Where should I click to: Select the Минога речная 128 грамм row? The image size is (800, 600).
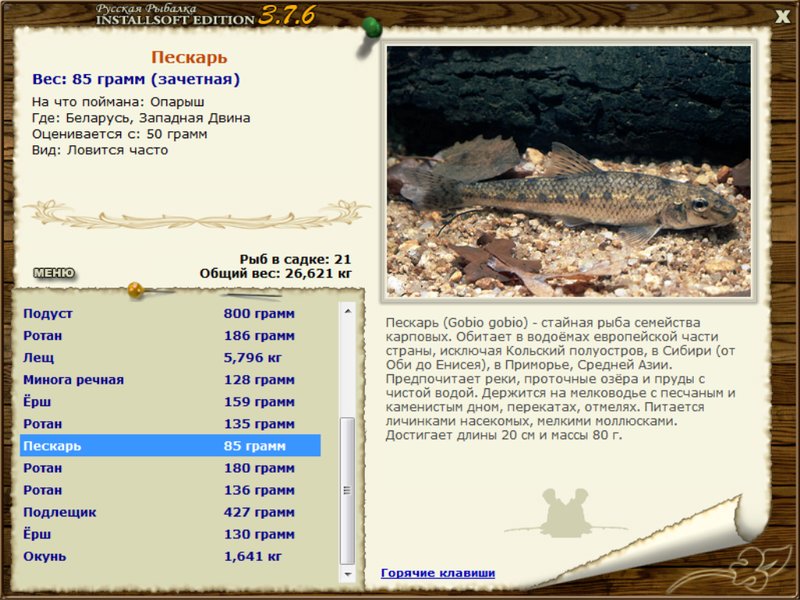click(170, 380)
